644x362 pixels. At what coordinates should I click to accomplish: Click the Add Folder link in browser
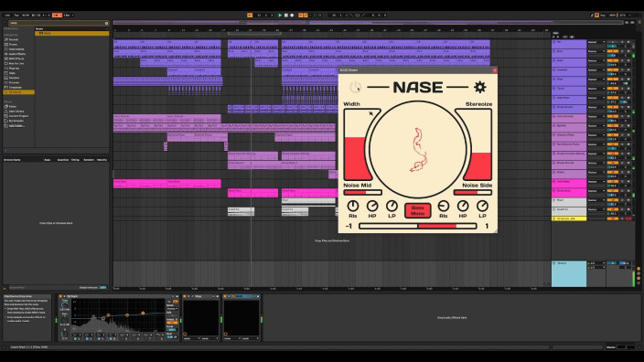[x=16, y=125]
